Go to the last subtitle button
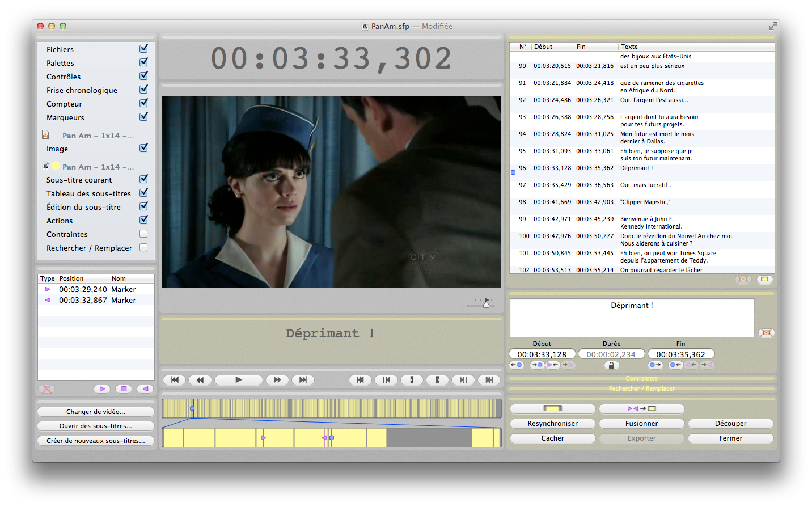Viewport: 812px width, 507px height. click(x=489, y=380)
